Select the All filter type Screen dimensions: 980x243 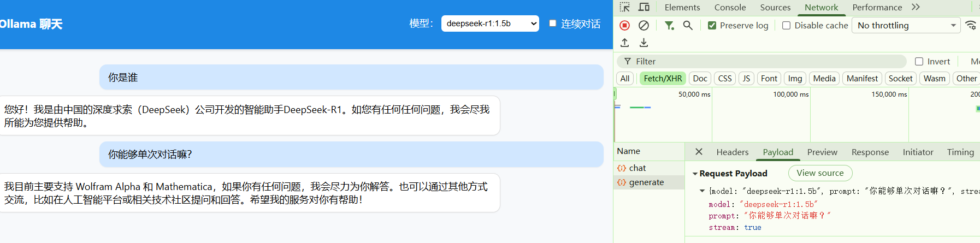[x=625, y=79]
